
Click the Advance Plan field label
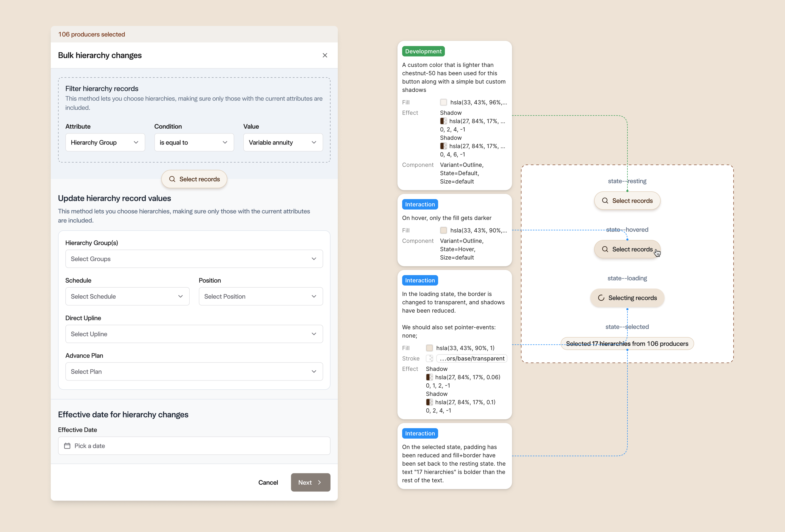point(84,356)
